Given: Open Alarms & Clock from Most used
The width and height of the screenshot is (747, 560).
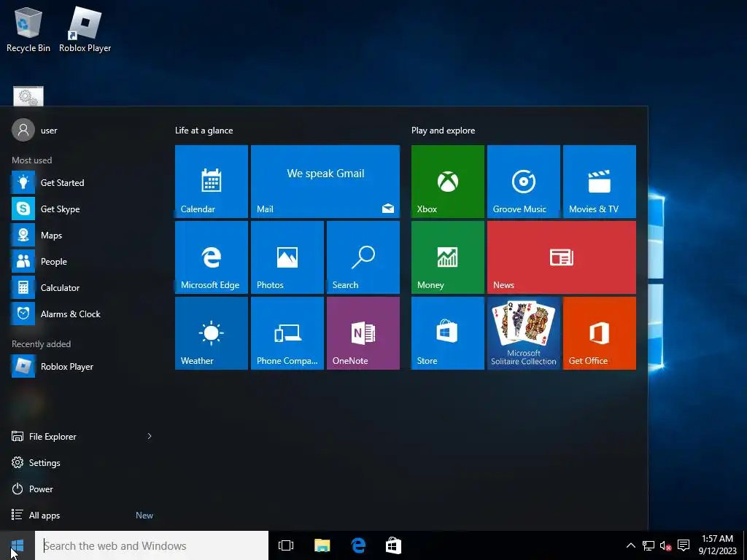Looking at the screenshot, I should pos(82,314).
